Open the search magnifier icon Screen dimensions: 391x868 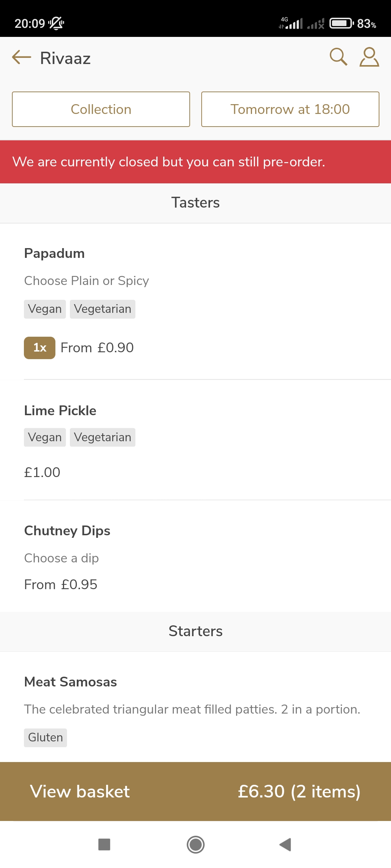click(339, 57)
